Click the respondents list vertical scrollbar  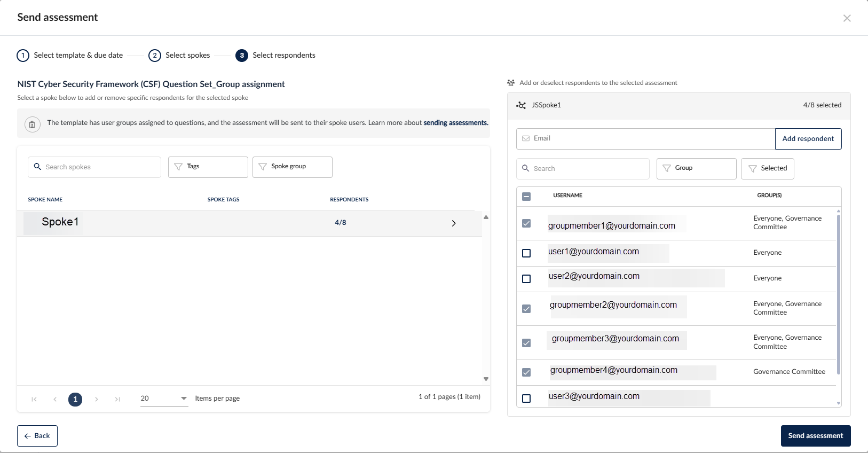(x=838, y=294)
